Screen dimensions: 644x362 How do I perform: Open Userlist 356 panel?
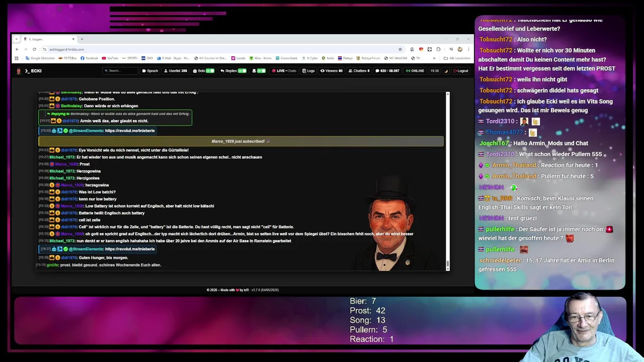click(175, 71)
